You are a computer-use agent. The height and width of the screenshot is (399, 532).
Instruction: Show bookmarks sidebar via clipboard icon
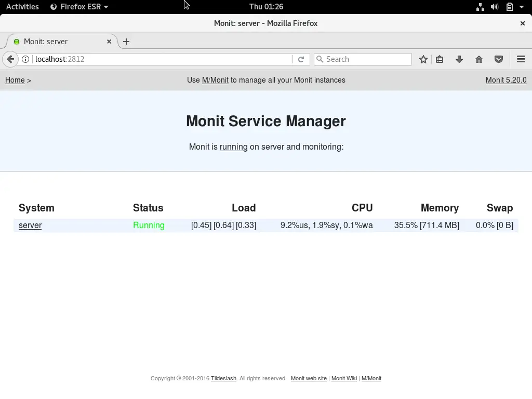pos(440,59)
